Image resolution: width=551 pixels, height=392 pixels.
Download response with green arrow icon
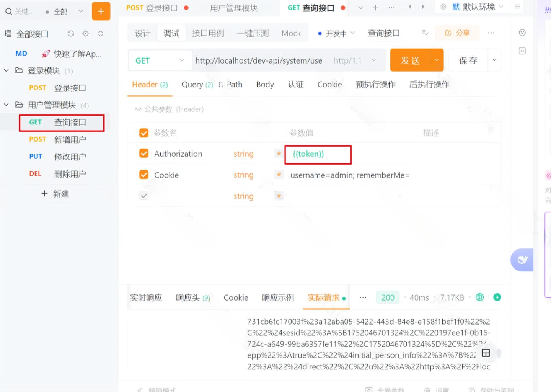coord(497,297)
